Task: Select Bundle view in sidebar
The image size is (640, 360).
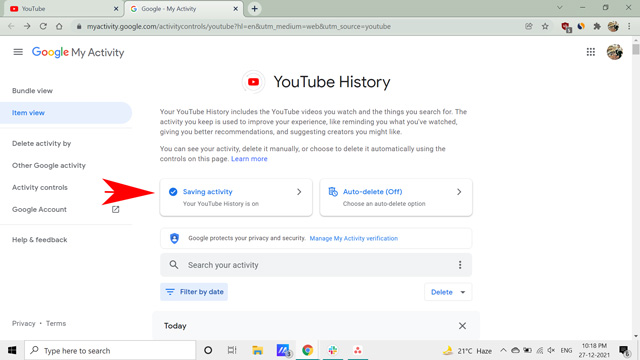Action: point(32,91)
